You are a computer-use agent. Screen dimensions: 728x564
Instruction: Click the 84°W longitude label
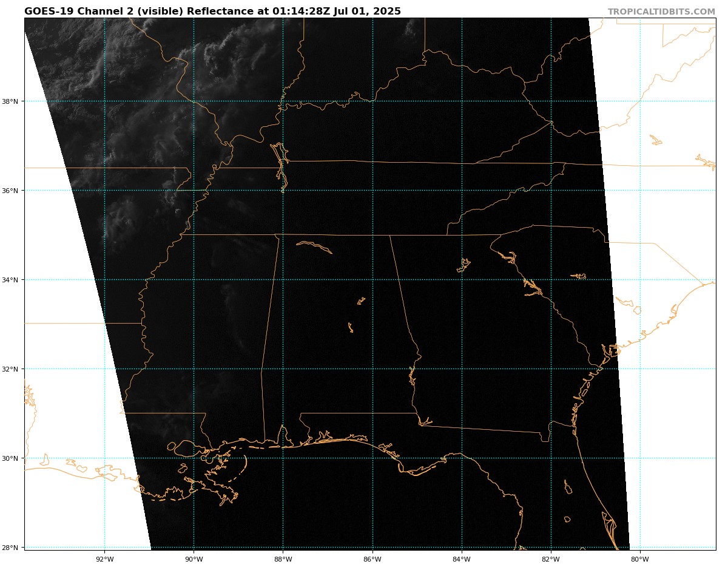click(x=462, y=559)
